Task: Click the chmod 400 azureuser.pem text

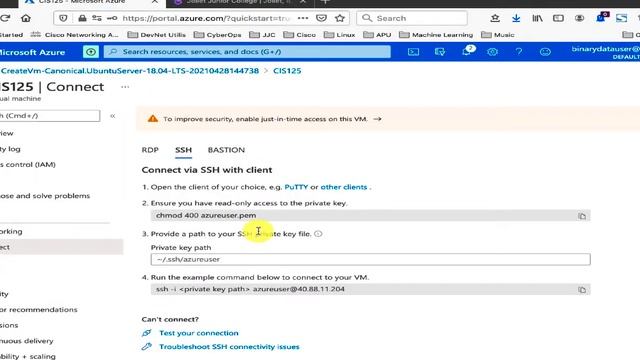Action: click(206, 215)
